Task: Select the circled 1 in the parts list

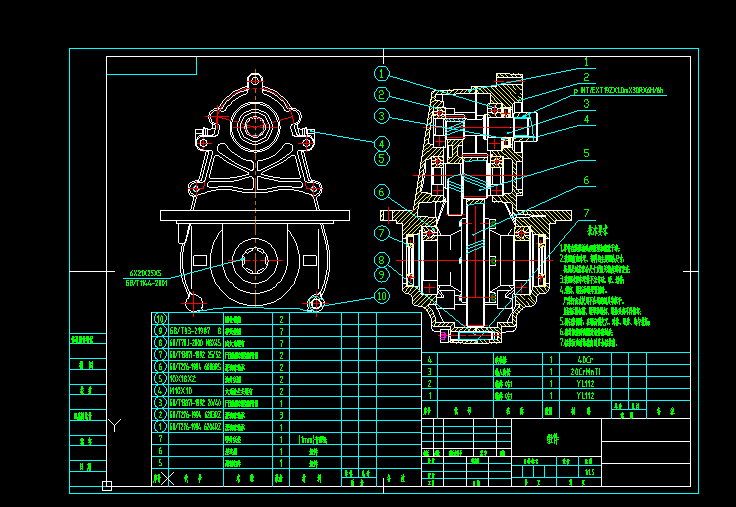Action: coord(160,427)
